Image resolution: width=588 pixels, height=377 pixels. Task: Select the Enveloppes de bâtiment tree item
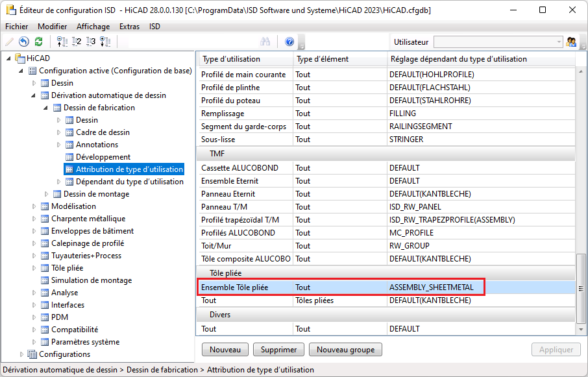coord(92,231)
